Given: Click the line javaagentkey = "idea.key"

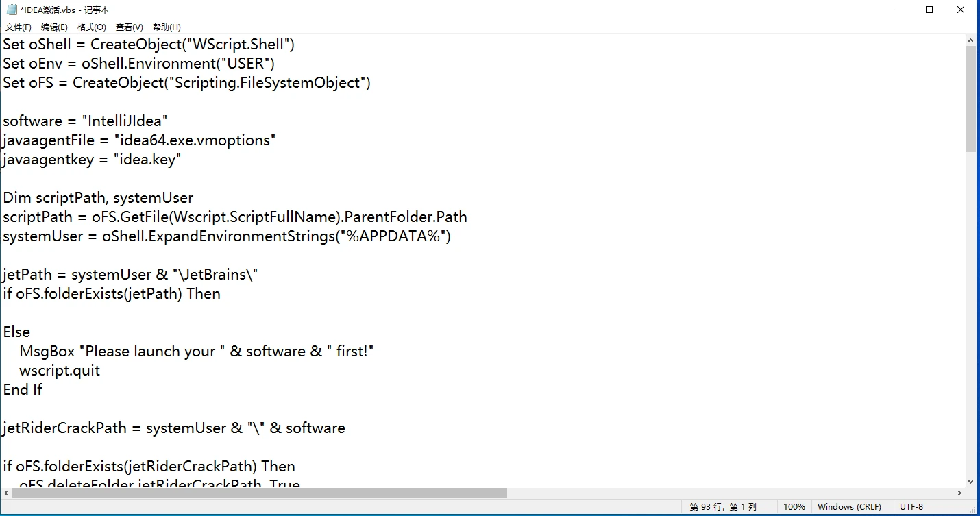Looking at the screenshot, I should (92, 160).
